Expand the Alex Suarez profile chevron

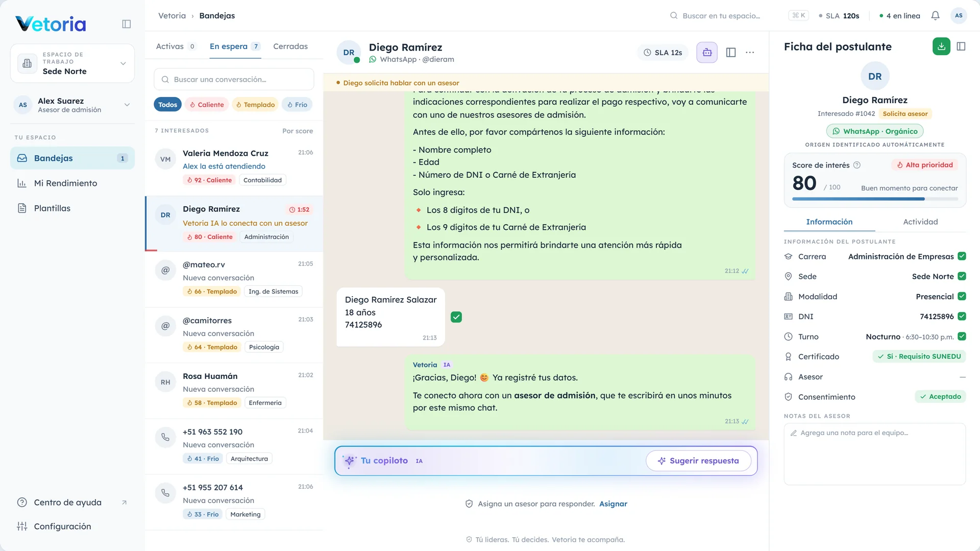coord(127,105)
